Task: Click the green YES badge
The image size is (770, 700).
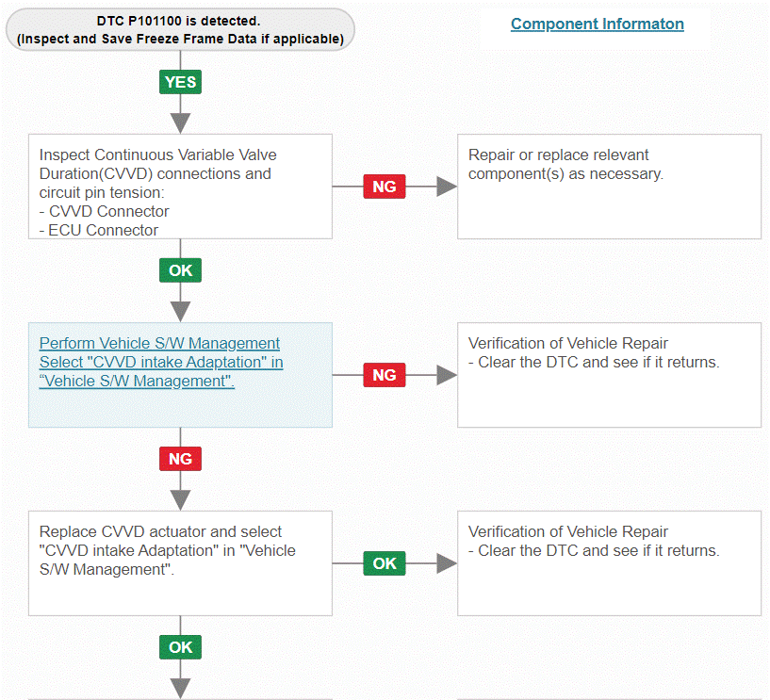Action: coord(180,82)
